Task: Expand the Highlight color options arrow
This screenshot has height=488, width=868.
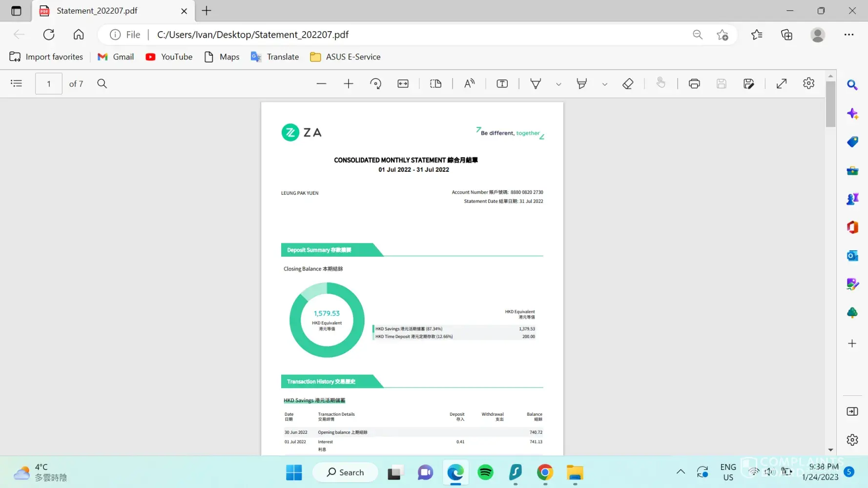Action: click(604, 84)
